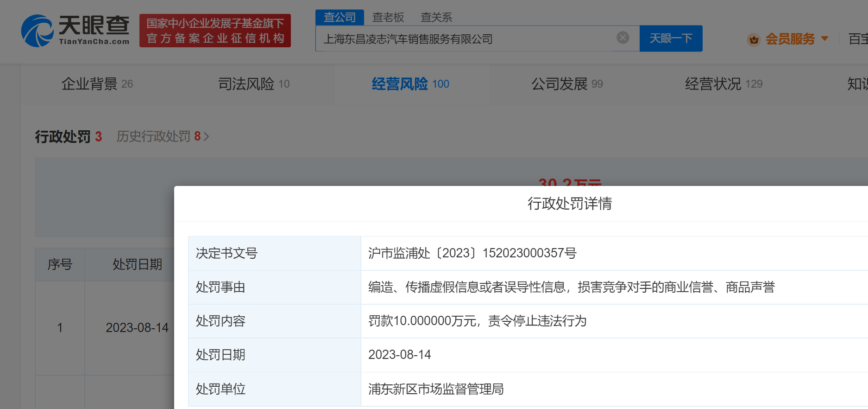Expand the 会员服务 dropdown arrow

coord(824,38)
